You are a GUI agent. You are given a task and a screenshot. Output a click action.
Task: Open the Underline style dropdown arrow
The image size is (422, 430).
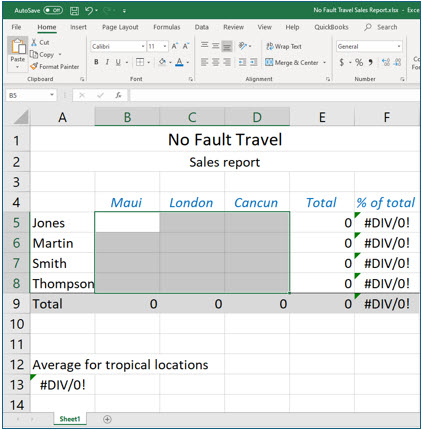point(127,62)
